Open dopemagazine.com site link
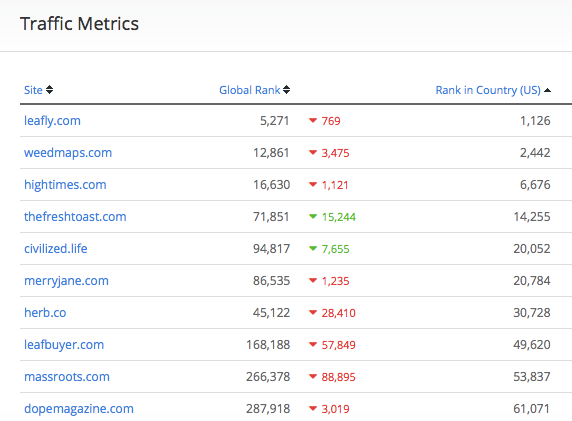The image size is (572, 421). [x=79, y=409]
